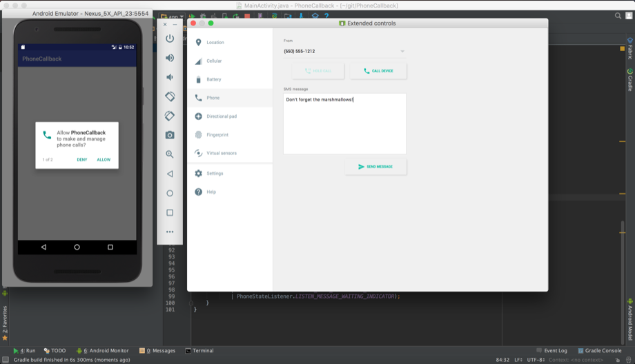
Task: Rotate the emulator left
Action: (170, 97)
